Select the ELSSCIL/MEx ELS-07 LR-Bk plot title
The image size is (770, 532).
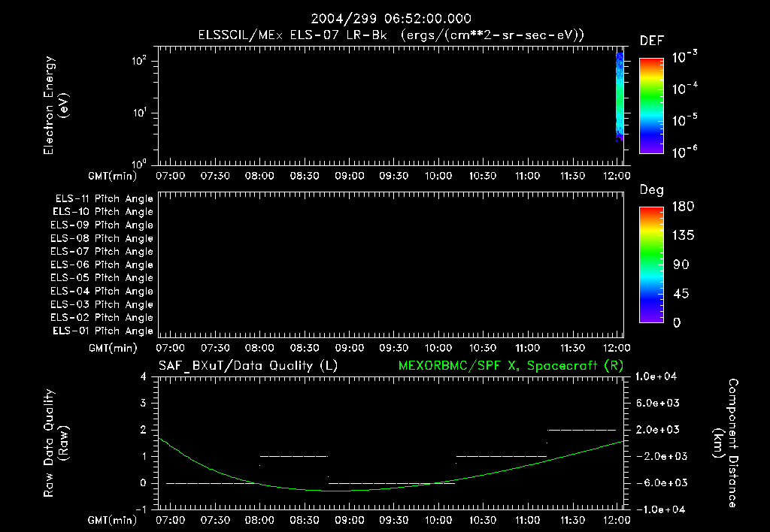(391, 35)
